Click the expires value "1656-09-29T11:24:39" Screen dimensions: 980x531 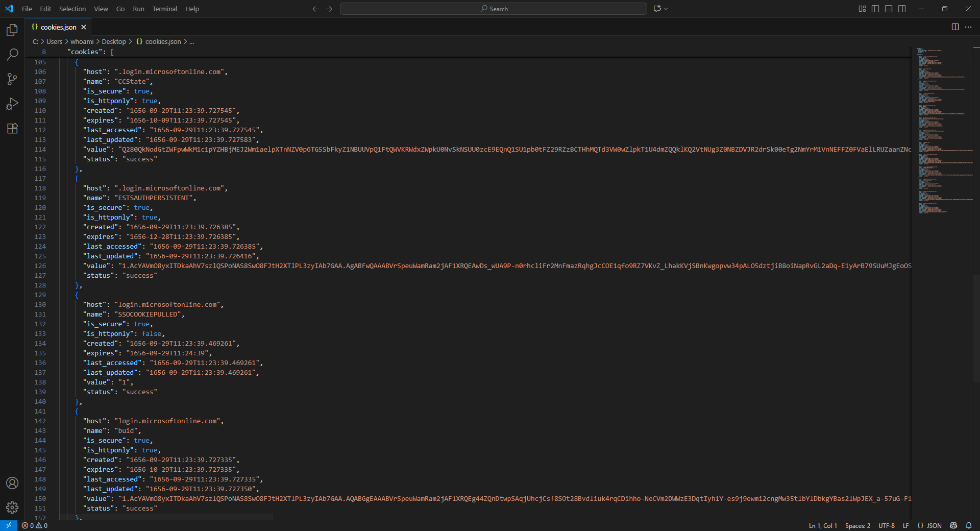click(167, 353)
